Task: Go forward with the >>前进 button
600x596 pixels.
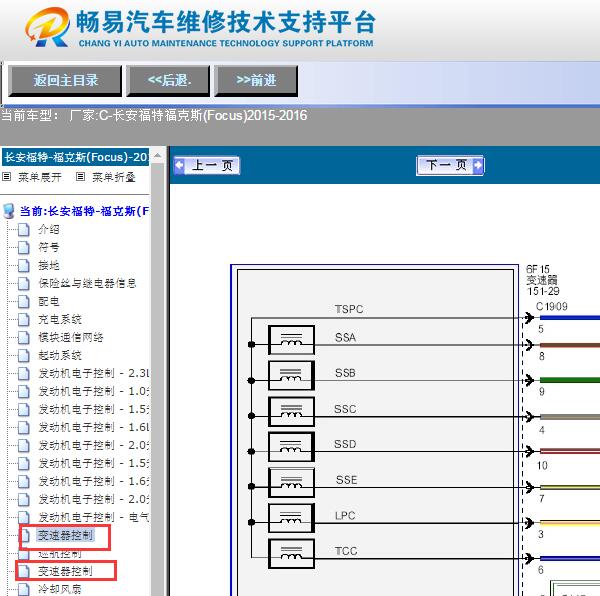Action: click(x=256, y=80)
